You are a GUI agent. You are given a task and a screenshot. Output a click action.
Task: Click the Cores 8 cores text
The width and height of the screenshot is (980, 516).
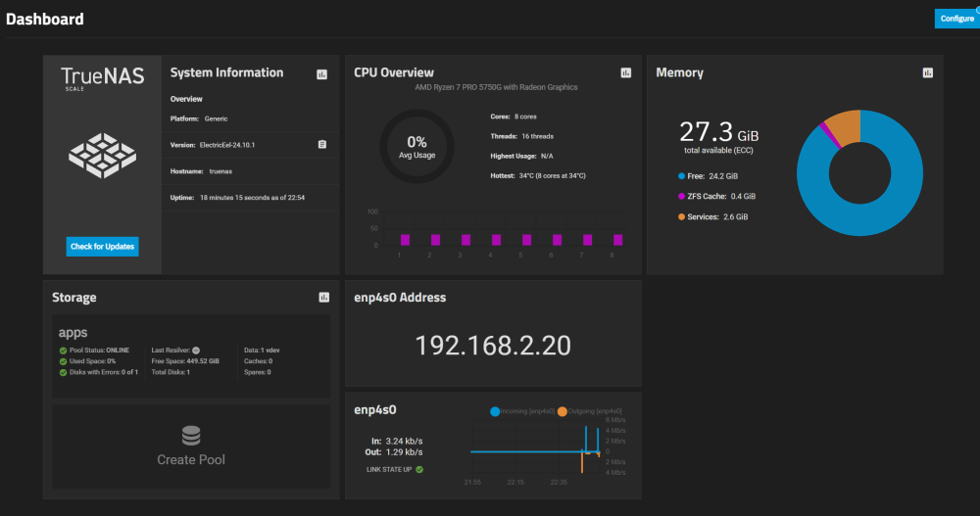514,117
